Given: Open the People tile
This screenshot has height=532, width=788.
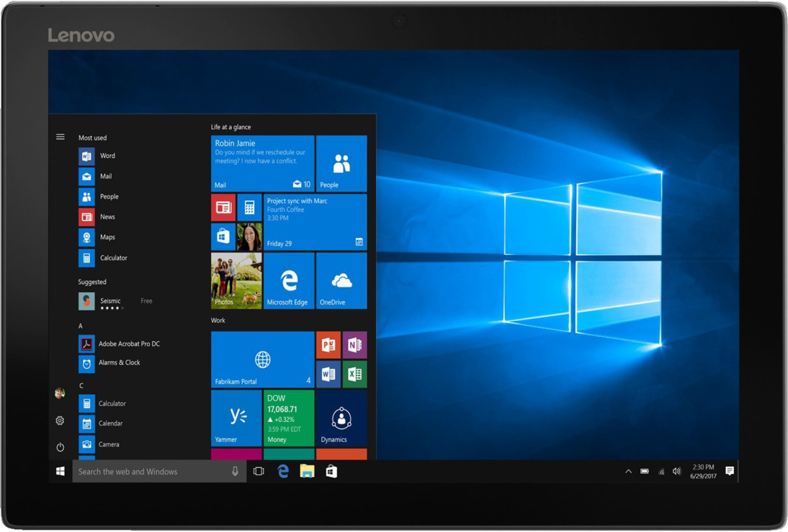Looking at the screenshot, I should [341, 164].
